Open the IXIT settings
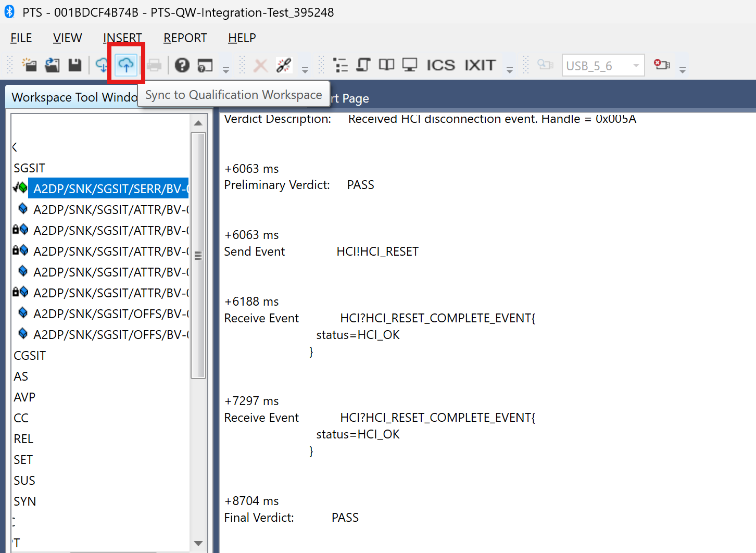 [480, 65]
